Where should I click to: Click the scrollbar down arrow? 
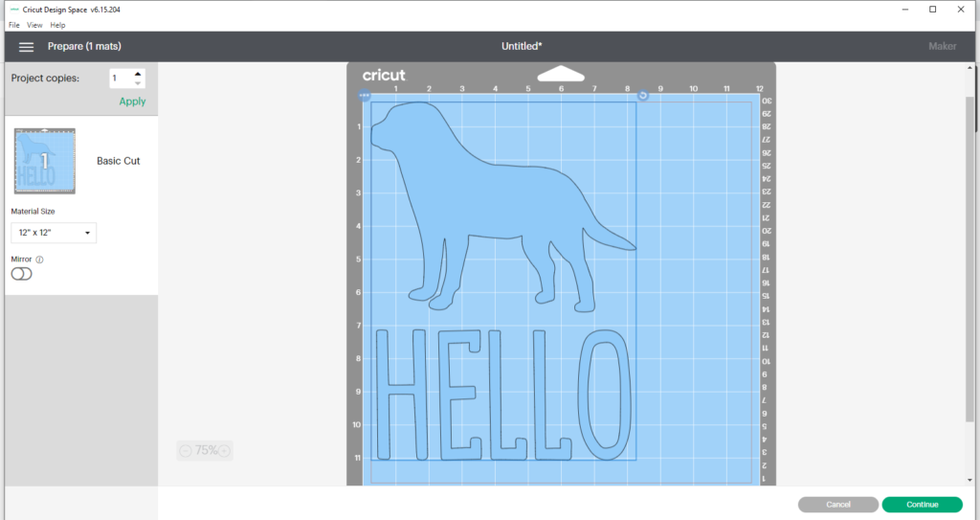[970, 480]
